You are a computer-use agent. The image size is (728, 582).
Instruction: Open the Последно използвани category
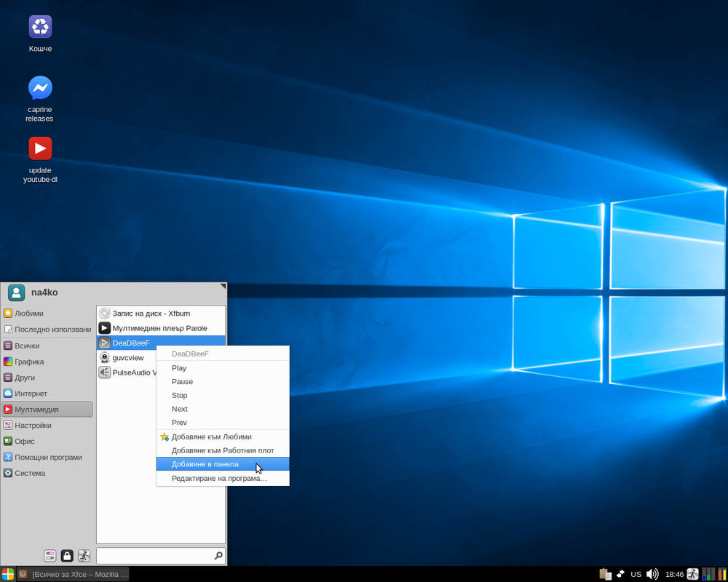tap(47, 329)
